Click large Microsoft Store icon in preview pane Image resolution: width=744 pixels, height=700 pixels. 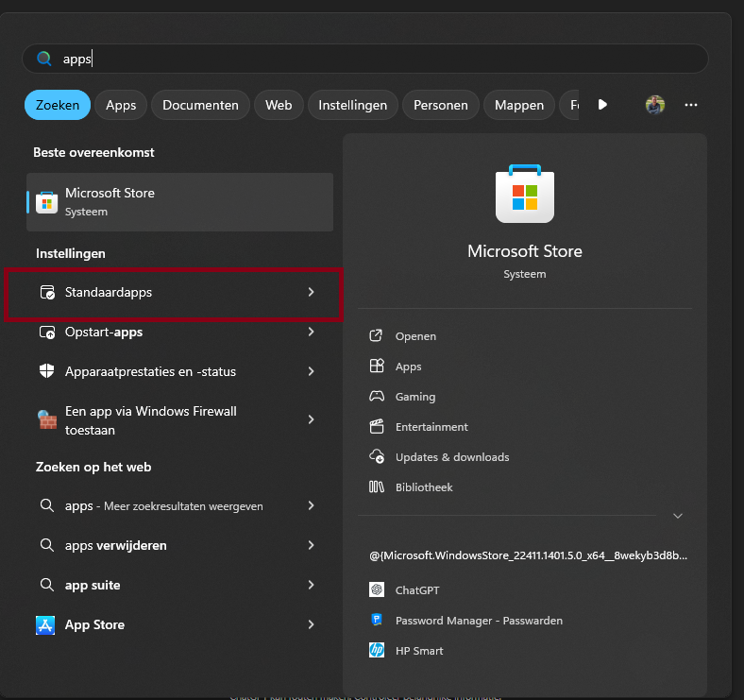tap(525, 194)
